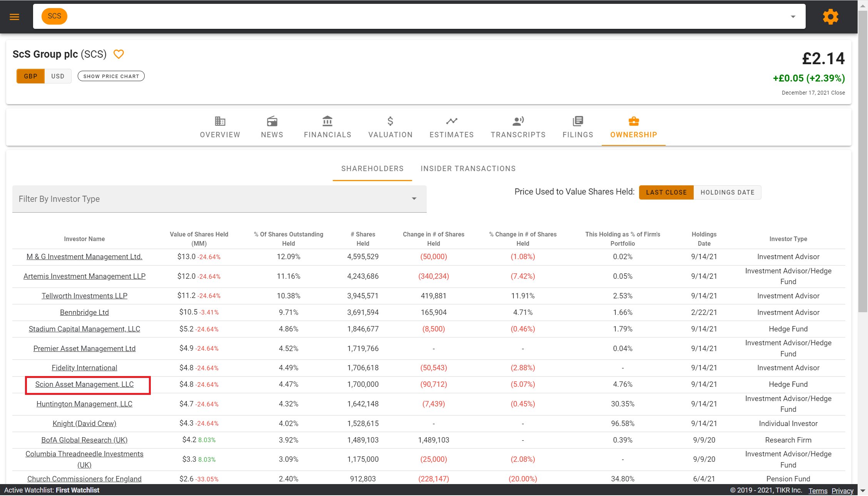Open the Estimates tab label

coord(452,135)
